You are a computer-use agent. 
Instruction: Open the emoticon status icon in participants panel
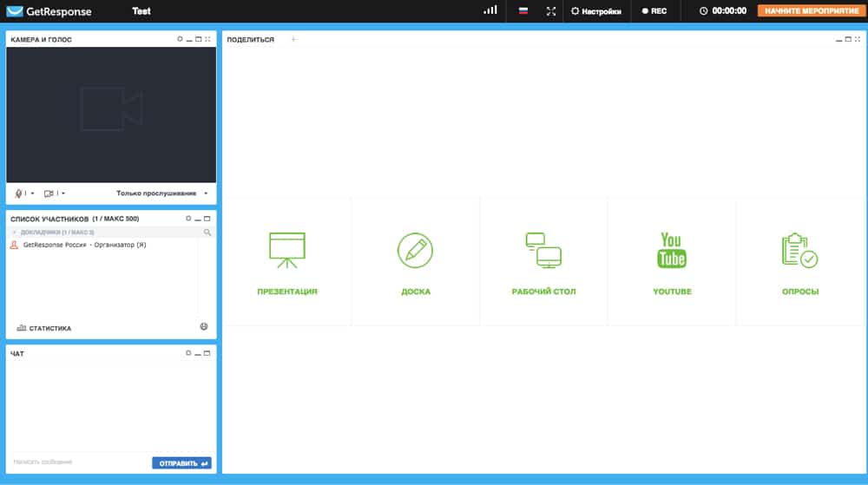click(204, 327)
